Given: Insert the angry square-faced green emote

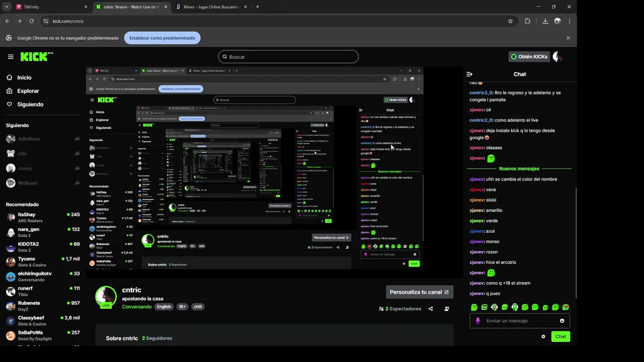Looking at the screenshot, I should coord(484,307).
